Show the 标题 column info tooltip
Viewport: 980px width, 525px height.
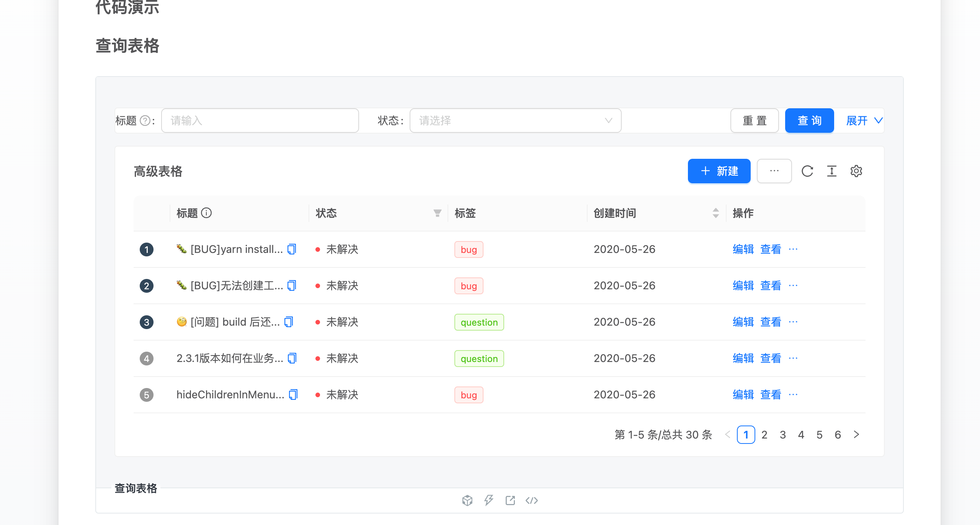point(207,213)
